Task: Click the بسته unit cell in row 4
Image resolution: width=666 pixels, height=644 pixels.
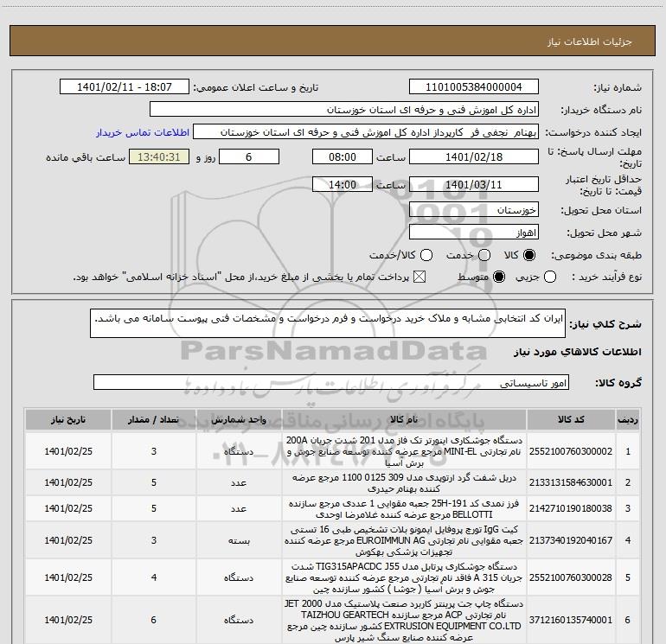Action: tap(239, 540)
